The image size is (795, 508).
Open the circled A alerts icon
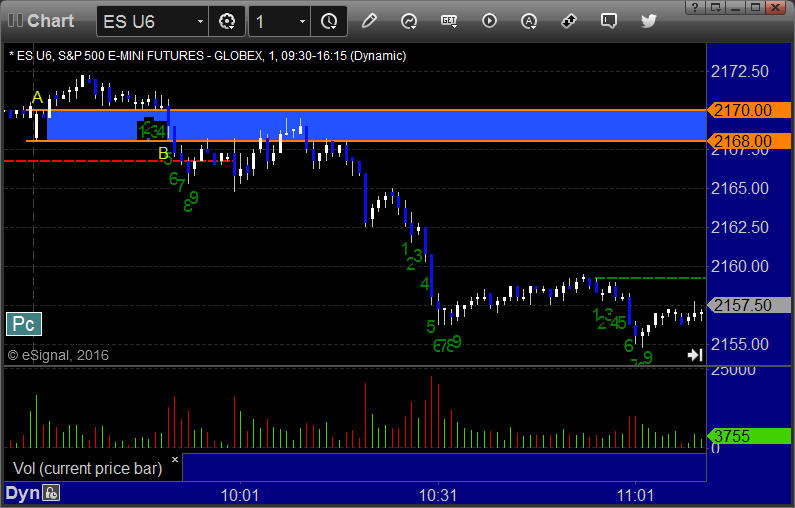529,21
